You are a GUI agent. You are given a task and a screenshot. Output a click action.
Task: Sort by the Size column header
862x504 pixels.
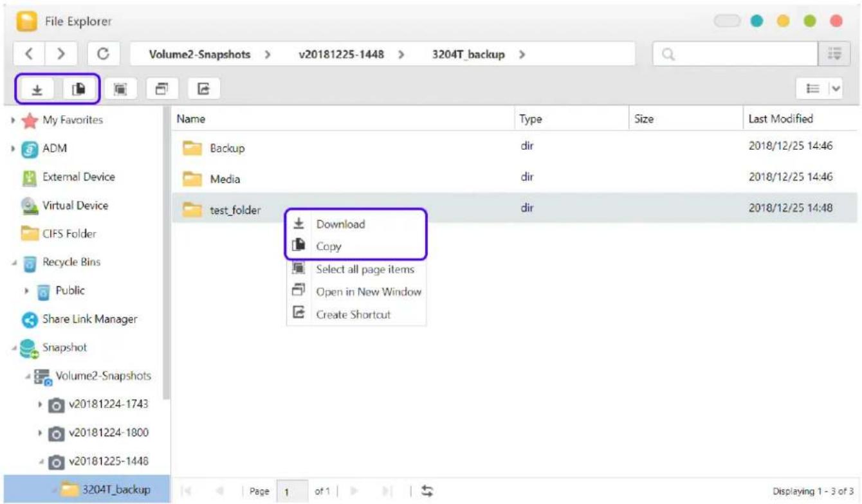pyautogui.click(x=644, y=119)
